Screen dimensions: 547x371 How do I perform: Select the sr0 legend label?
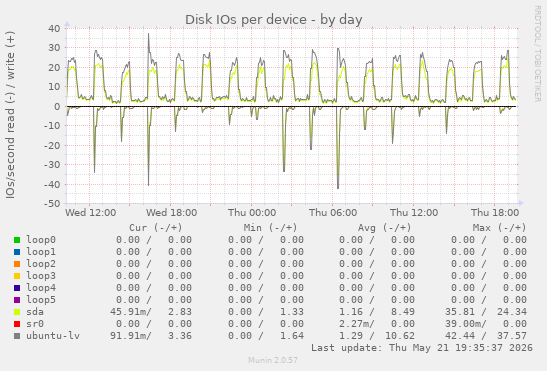35,324
